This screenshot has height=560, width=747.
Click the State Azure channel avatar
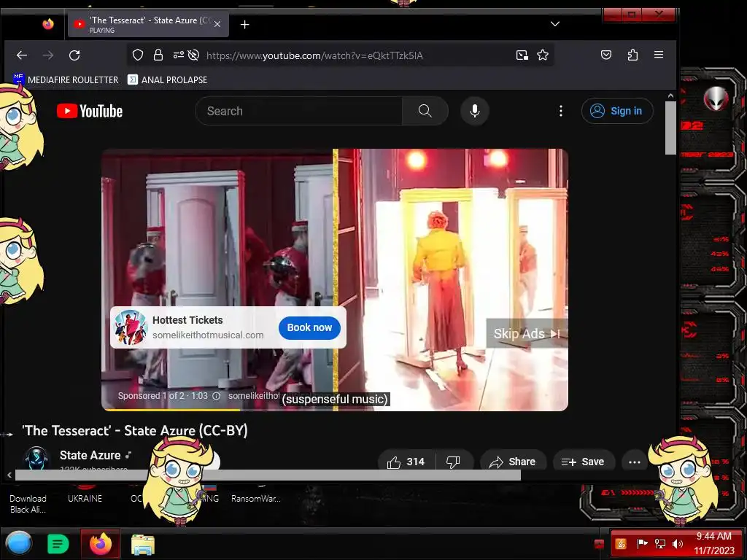click(x=36, y=458)
